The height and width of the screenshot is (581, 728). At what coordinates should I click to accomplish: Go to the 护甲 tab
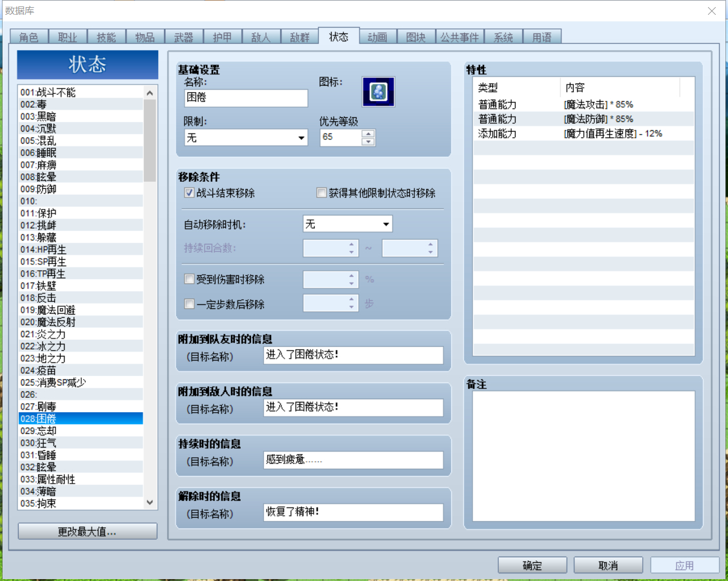[x=222, y=37]
